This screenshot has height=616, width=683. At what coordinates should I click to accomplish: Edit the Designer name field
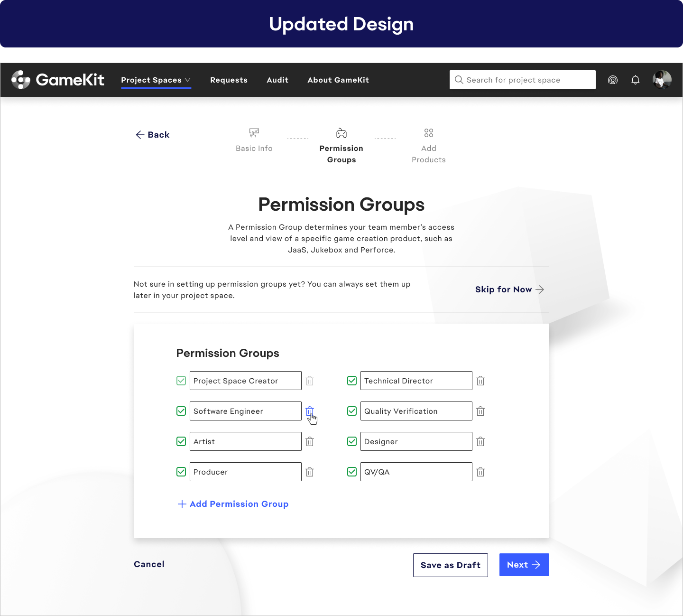coord(416,441)
